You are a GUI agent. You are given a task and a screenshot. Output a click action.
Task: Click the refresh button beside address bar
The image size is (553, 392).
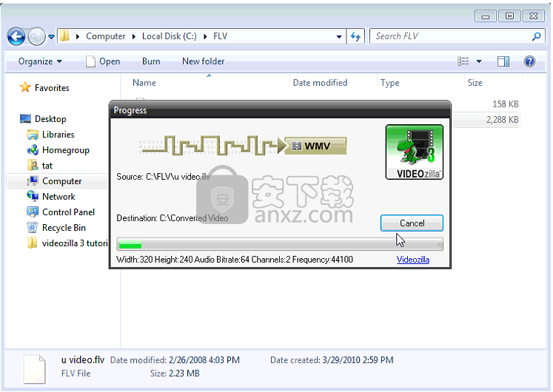point(356,36)
